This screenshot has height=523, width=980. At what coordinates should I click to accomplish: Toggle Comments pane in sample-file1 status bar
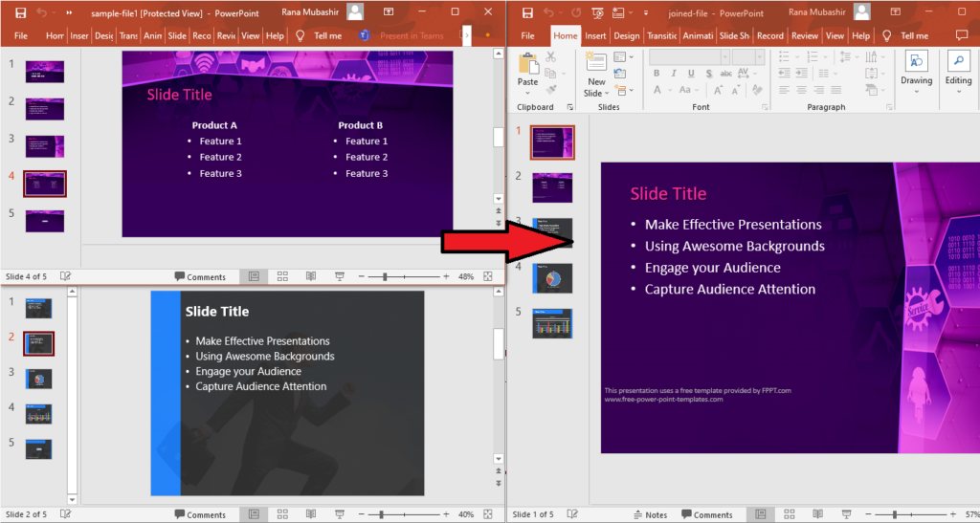[200, 276]
